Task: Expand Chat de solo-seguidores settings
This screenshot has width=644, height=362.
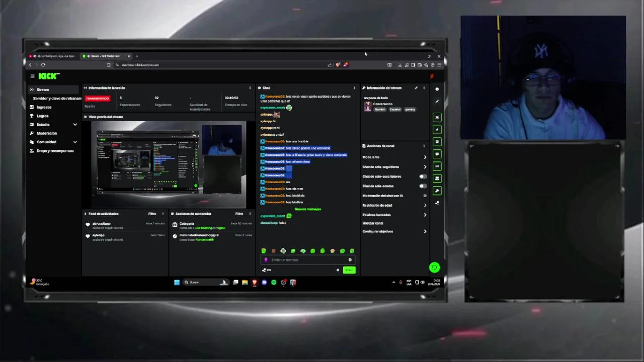Action: 425,167
